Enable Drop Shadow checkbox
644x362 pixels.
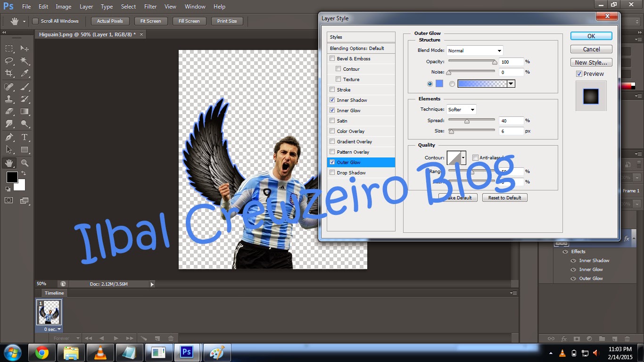332,173
